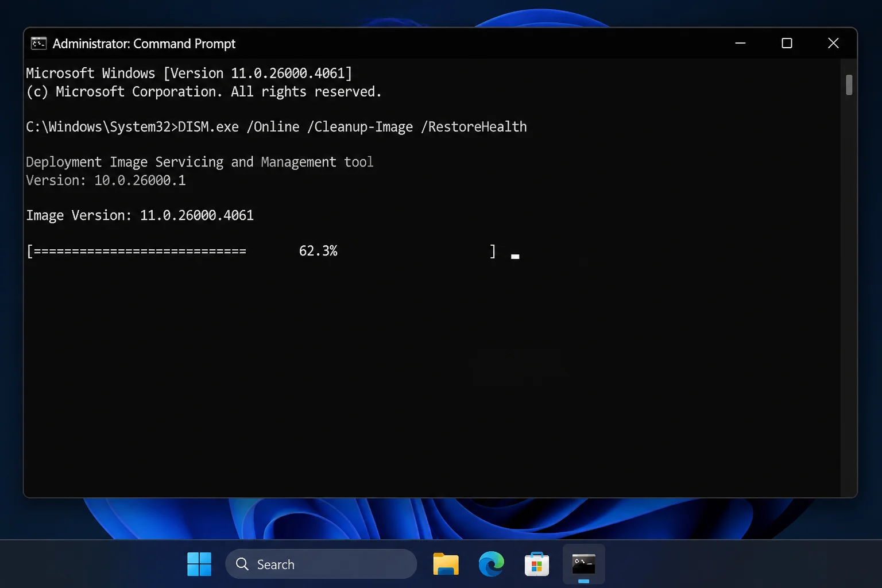This screenshot has height=588, width=882.
Task: Close the Command Prompt window
Action: click(x=834, y=43)
